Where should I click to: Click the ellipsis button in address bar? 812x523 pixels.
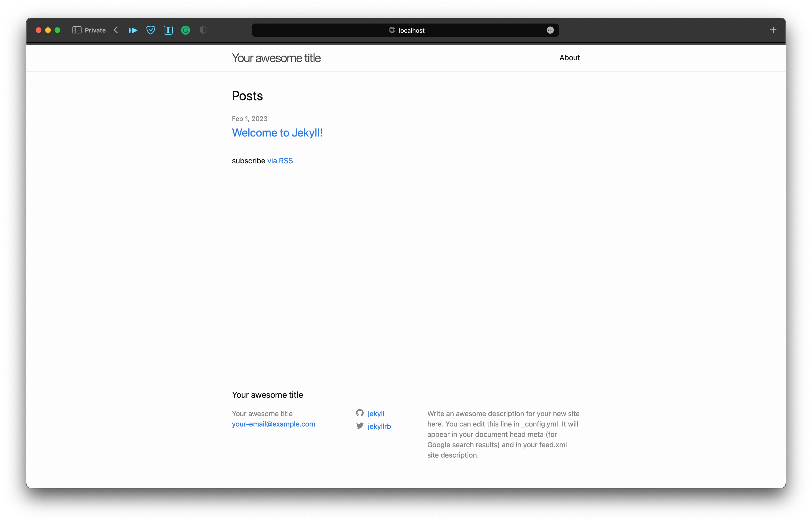[550, 30]
